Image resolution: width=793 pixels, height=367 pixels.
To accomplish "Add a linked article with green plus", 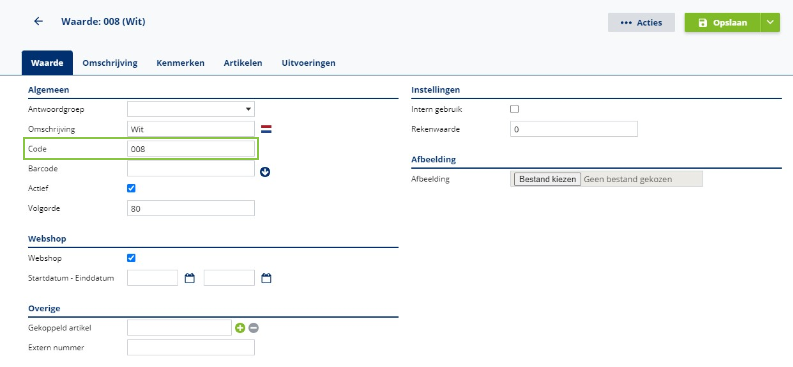I will pos(240,328).
